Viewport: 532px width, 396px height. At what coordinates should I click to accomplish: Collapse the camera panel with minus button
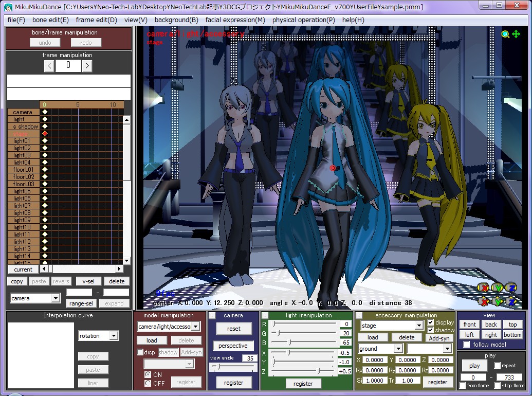(212, 316)
